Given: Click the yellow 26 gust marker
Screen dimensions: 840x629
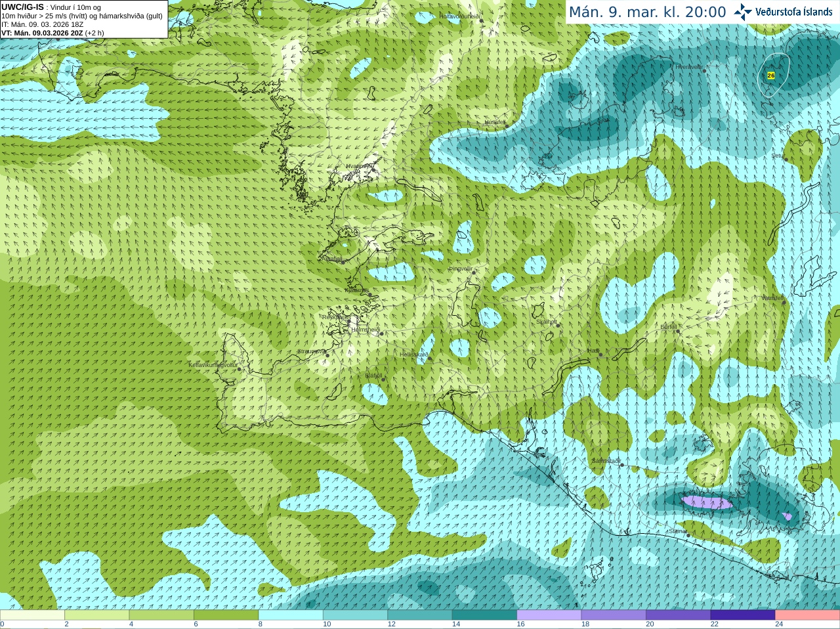Looking at the screenshot, I should (770, 76).
